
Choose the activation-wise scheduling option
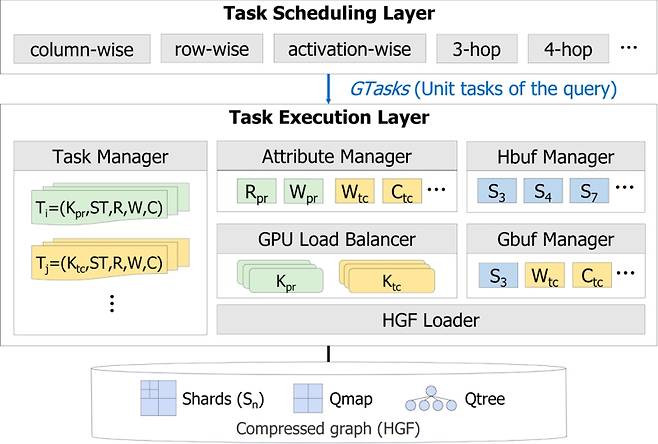pyautogui.click(x=349, y=48)
